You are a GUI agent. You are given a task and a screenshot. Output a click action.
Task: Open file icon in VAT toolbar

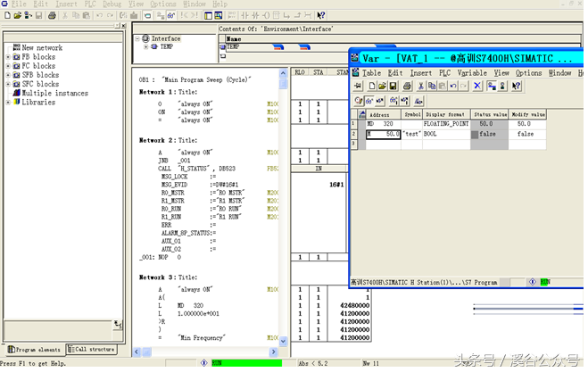tap(381, 86)
